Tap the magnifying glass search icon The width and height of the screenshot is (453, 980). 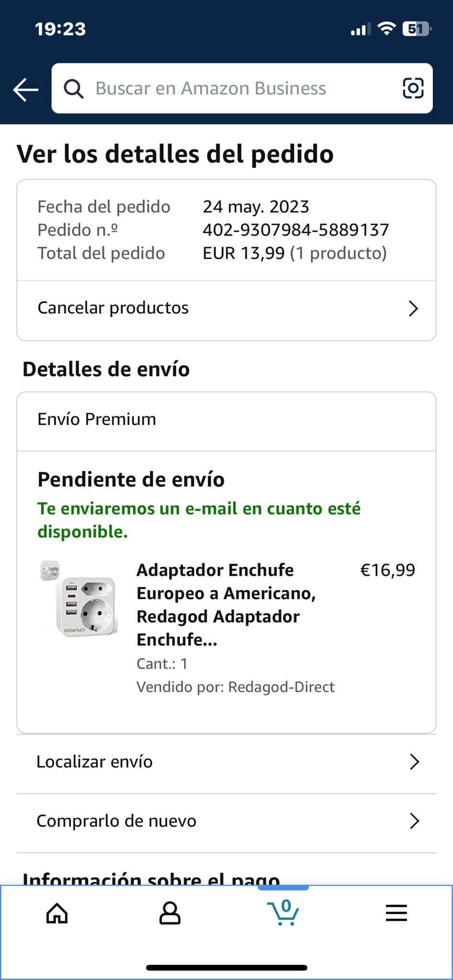(x=74, y=89)
